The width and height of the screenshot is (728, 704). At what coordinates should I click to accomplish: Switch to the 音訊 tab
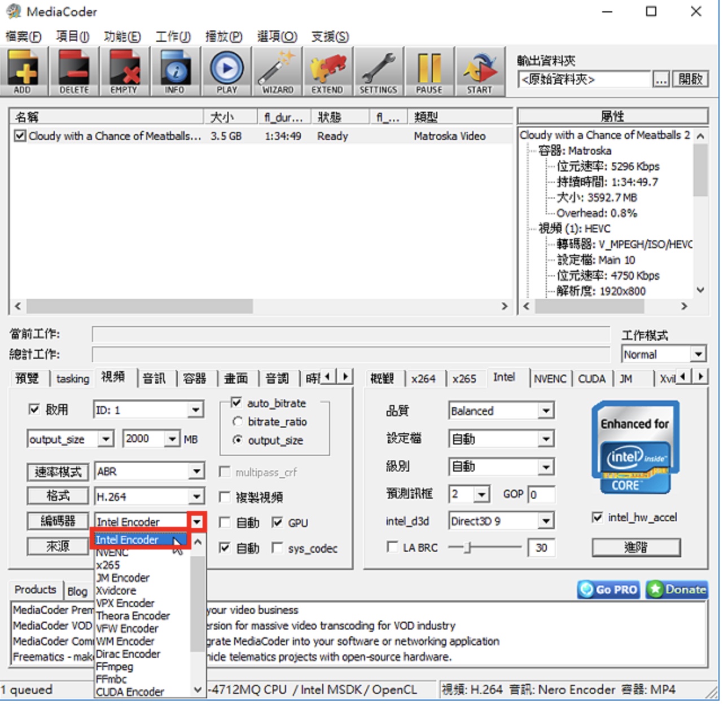(155, 379)
